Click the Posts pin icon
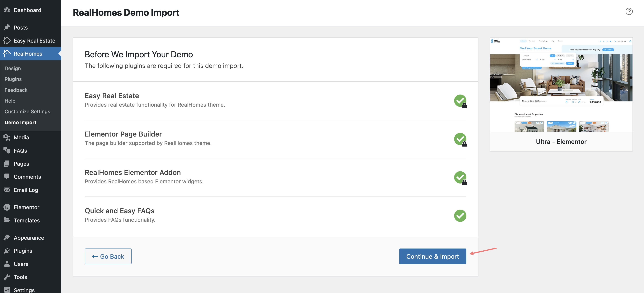The width and height of the screenshot is (644, 293). tap(7, 27)
